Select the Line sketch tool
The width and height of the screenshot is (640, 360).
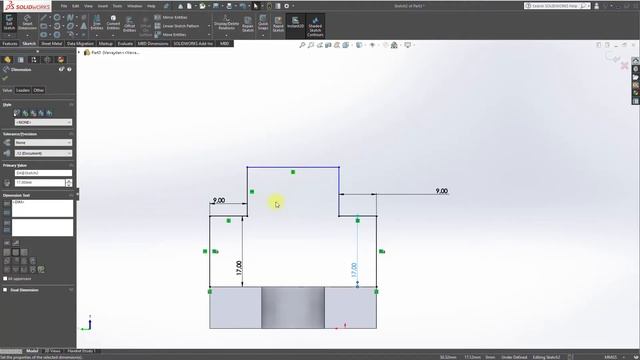point(44,18)
